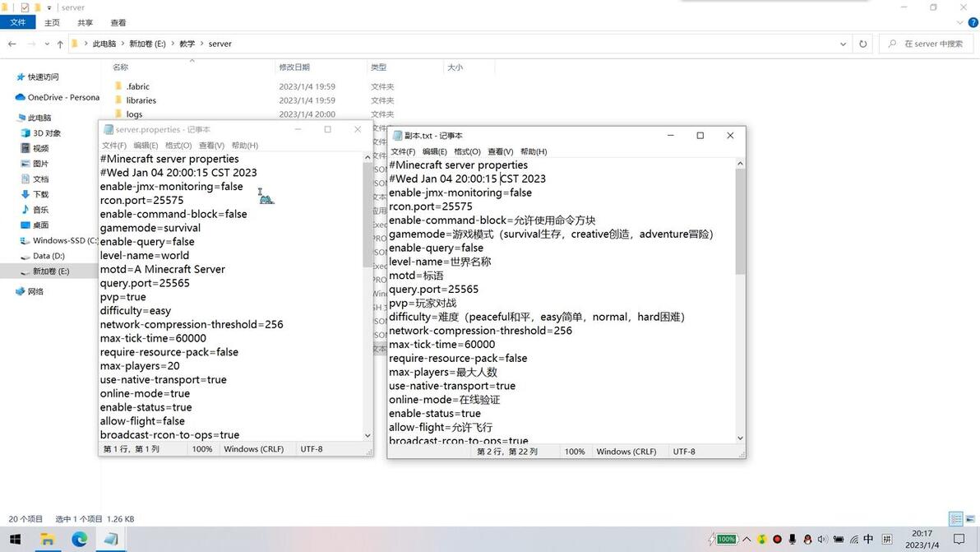Image resolution: width=980 pixels, height=552 pixels.
Task: Open the 文件 tab in Explorer
Action: pyautogui.click(x=17, y=22)
